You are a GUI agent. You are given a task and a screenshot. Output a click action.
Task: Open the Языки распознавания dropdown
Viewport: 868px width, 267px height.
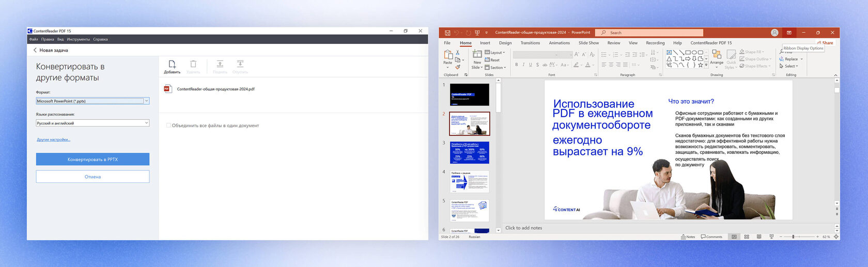click(146, 123)
